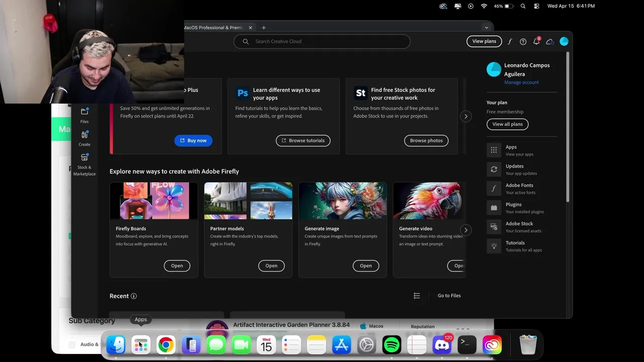Image resolution: width=644 pixels, height=362 pixels.
Task: Open Create in the Creative Cloud sidebar
Action: pos(85,139)
